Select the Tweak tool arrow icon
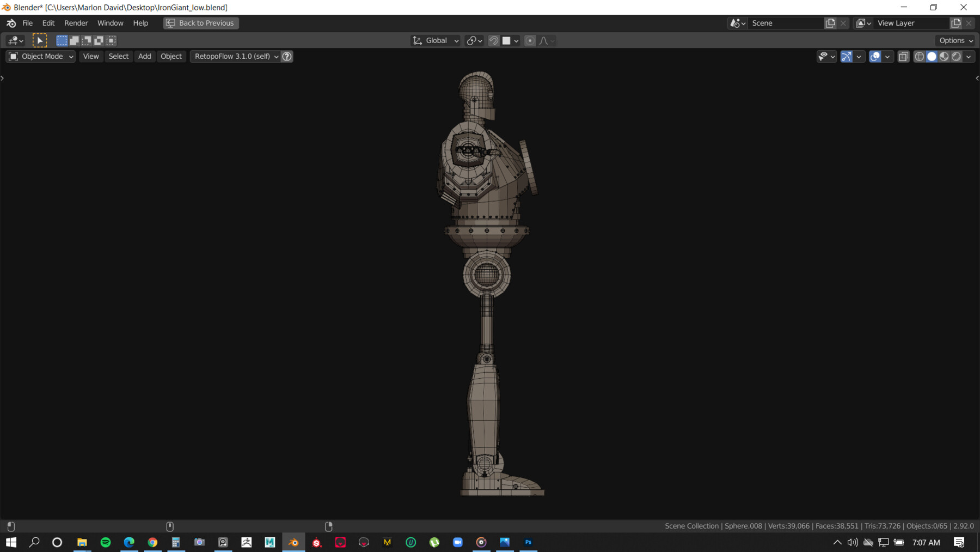 coord(40,40)
